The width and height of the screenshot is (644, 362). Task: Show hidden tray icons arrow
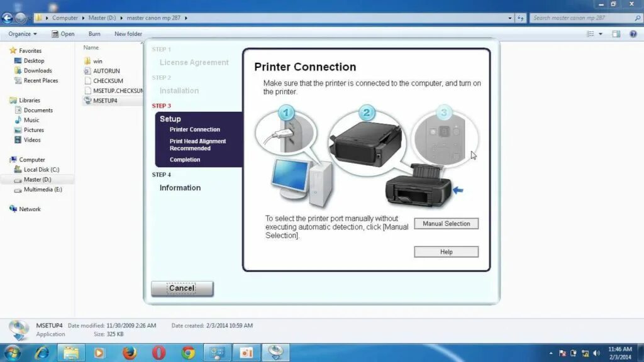pyautogui.click(x=551, y=353)
